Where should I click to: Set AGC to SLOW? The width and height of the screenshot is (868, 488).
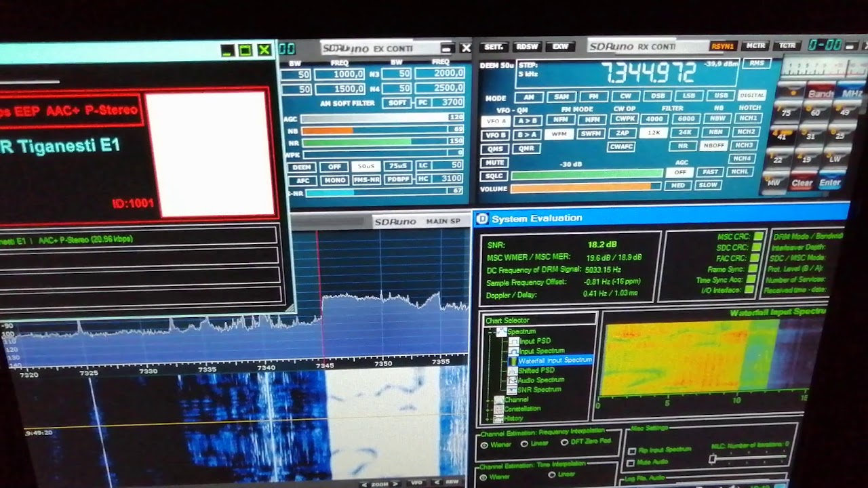[x=708, y=184]
